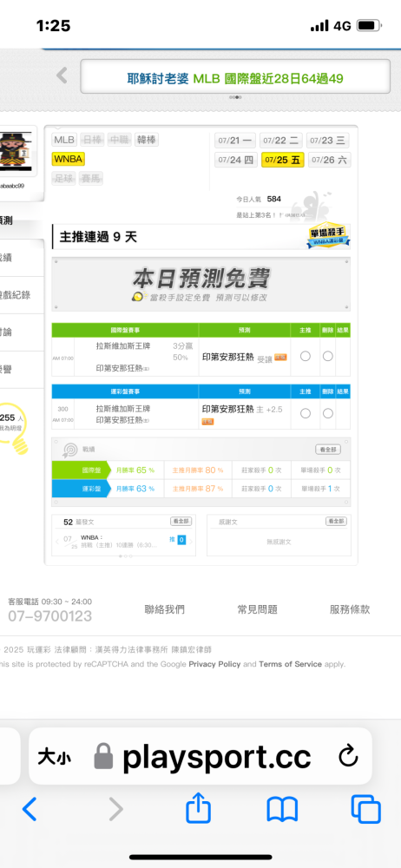
Task: Tap the Safari forward arrow
Action: (x=115, y=809)
